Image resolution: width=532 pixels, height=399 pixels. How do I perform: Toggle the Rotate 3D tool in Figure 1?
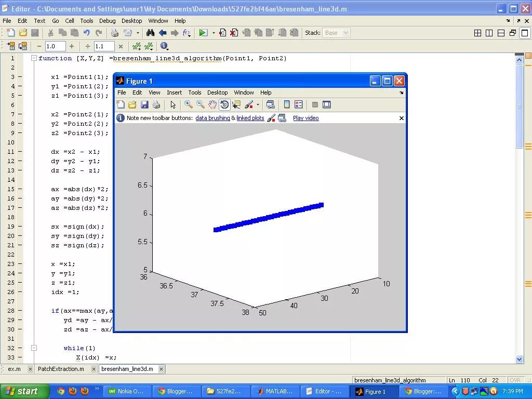(x=224, y=104)
